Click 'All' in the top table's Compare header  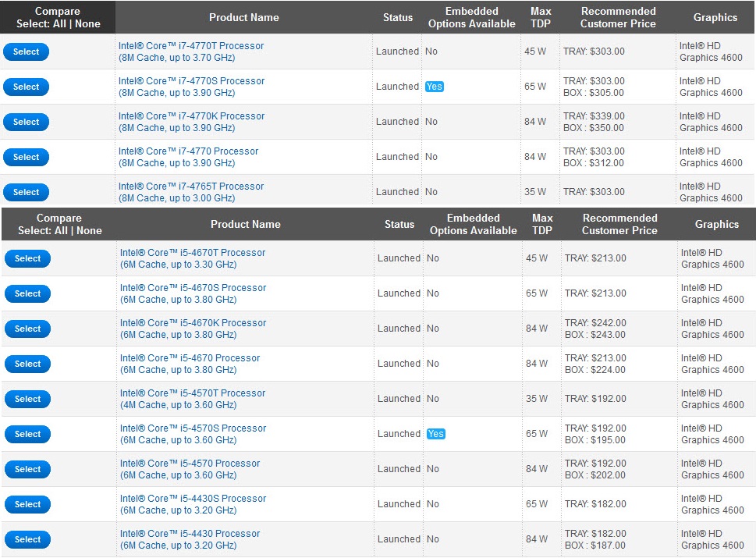pyautogui.click(x=60, y=23)
